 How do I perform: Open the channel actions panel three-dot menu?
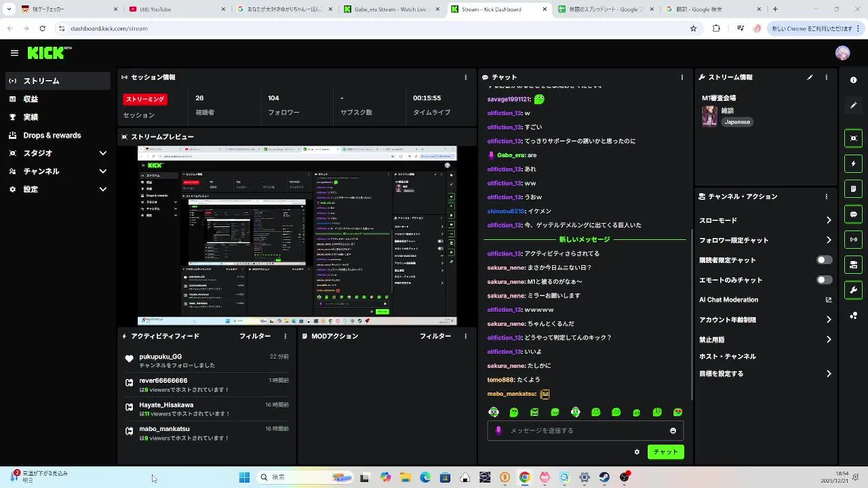click(x=826, y=197)
